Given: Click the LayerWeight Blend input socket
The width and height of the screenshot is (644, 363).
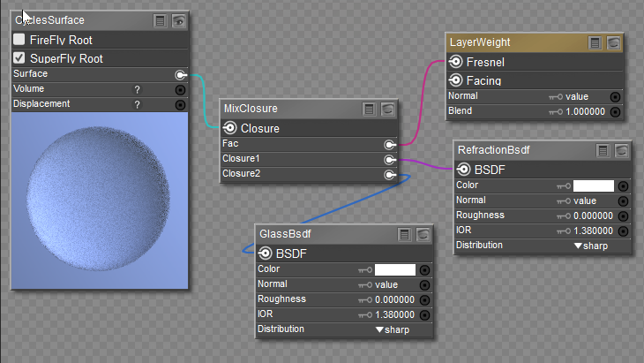Looking at the screenshot, I should click(615, 112).
